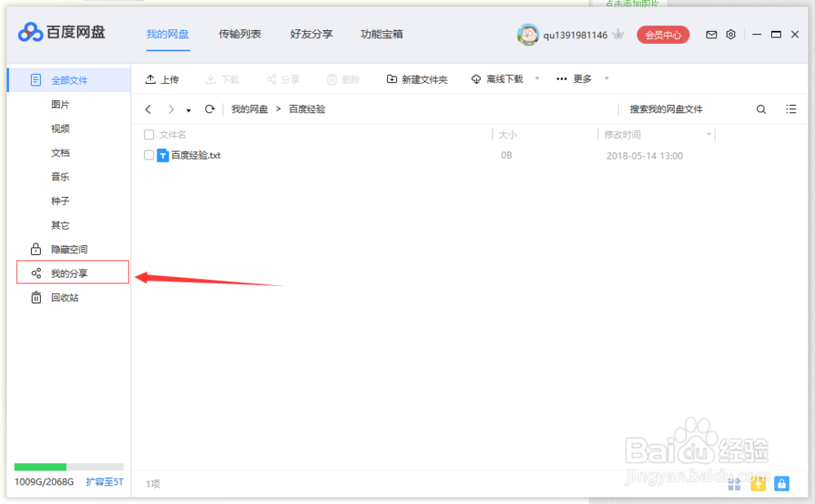Viewport: 815px width, 504px height.
Task: Click the 新建文件夹 new folder icon
Action: pos(394,78)
